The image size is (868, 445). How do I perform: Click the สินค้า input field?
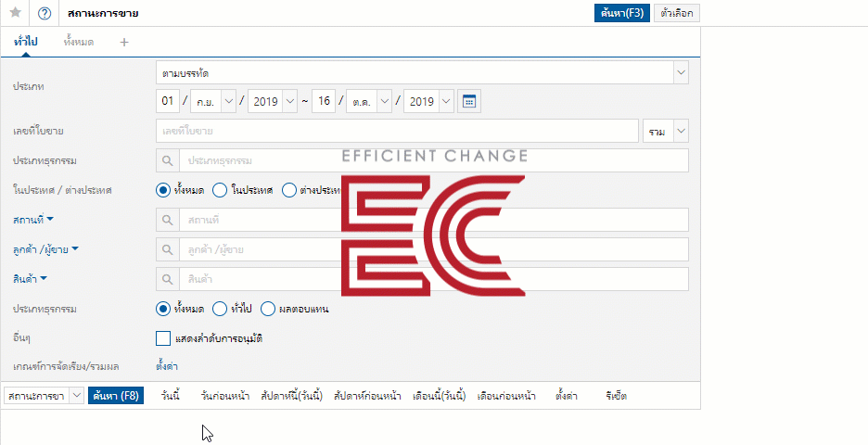[x=434, y=279]
